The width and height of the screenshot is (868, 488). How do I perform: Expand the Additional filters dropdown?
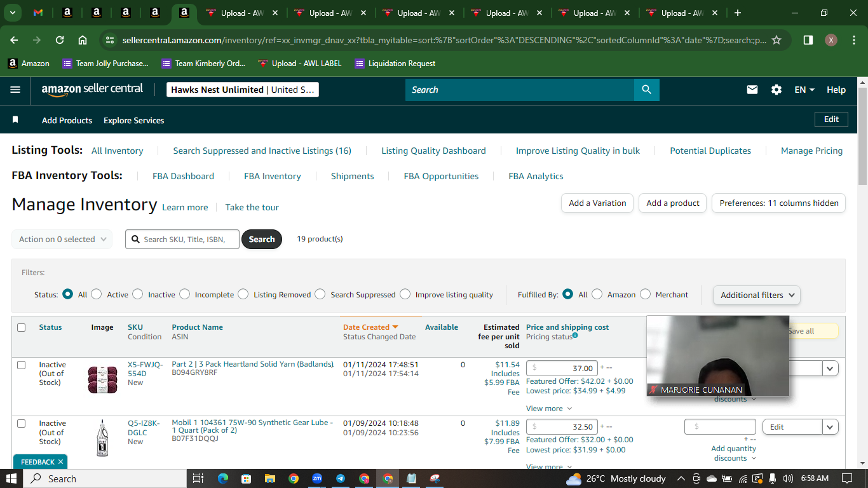click(x=757, y=295)
